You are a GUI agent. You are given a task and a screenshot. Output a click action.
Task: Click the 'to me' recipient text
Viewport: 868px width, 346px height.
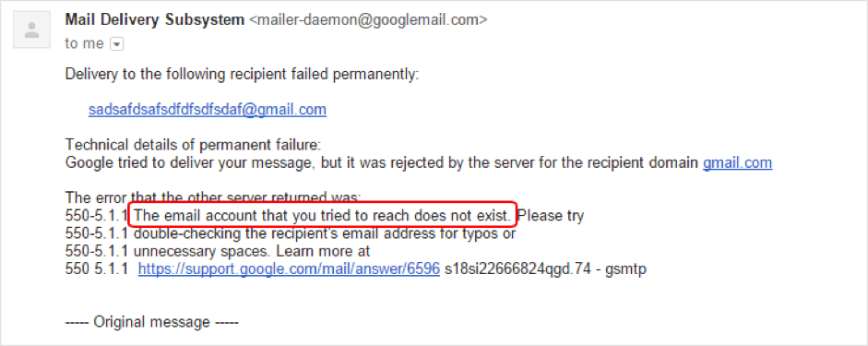click(x=85, y=43)
